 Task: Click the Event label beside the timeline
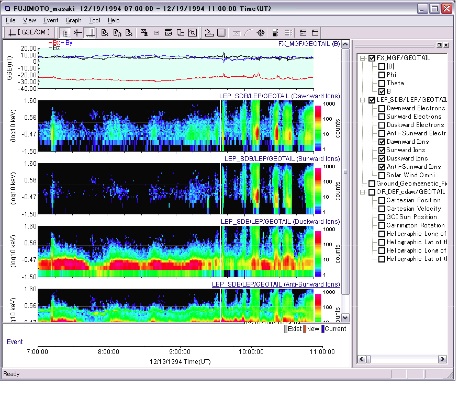15,342
